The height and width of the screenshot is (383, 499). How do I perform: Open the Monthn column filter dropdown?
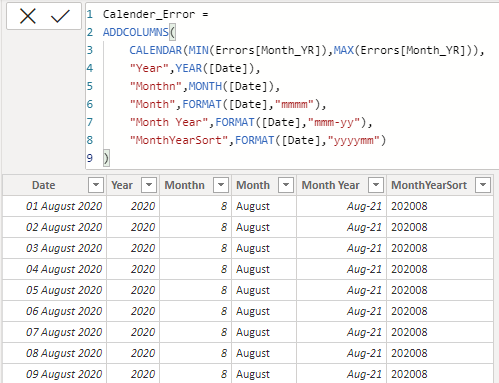tap(221, 185)
